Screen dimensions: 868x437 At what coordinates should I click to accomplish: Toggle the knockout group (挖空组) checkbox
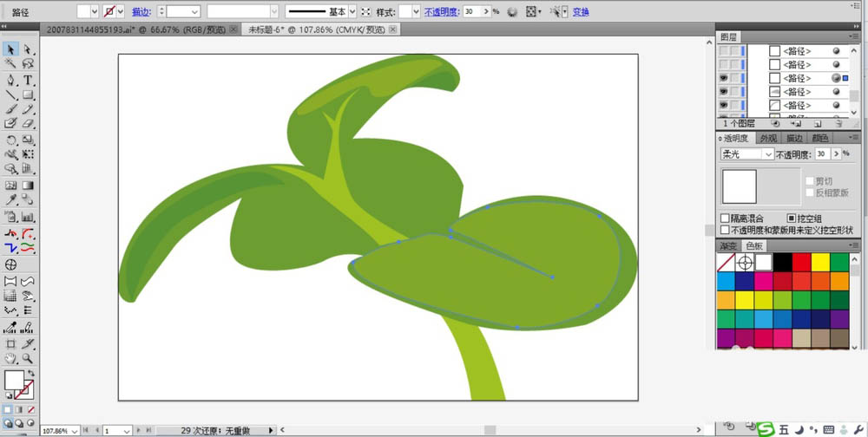[x=791, y=218]
